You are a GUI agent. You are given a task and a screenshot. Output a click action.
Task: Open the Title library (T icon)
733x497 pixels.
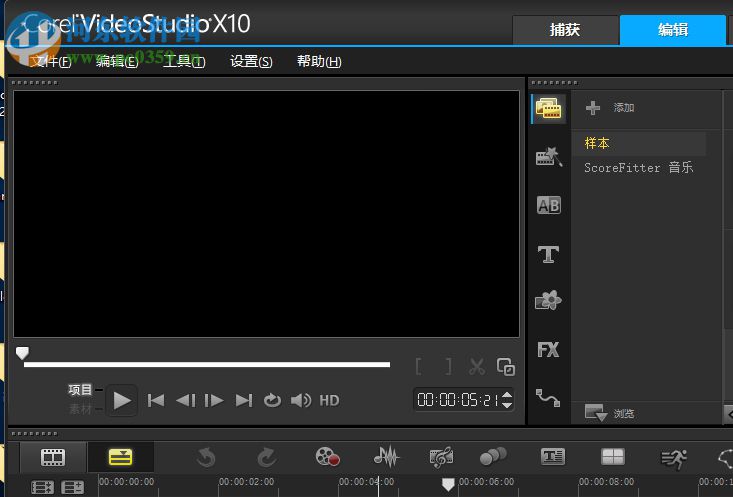tap(548, 254)
